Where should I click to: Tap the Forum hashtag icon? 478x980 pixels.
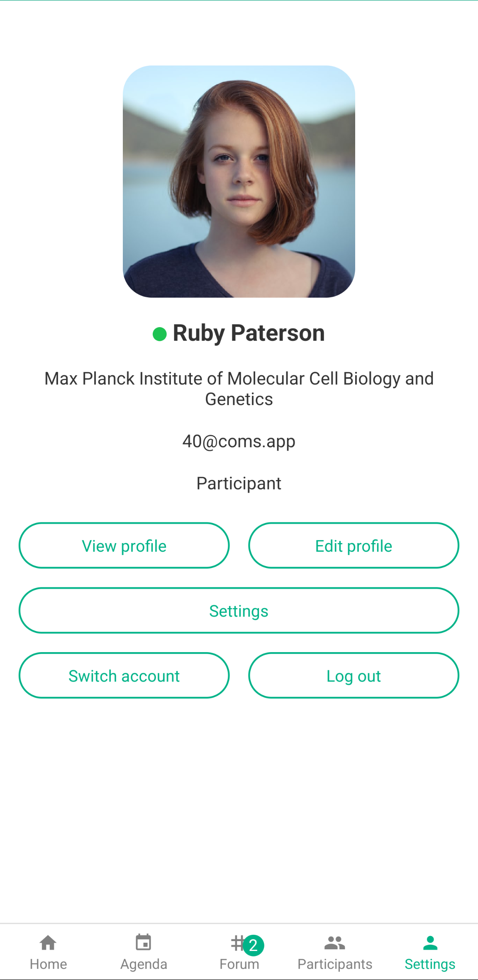[x=237, y=943]
